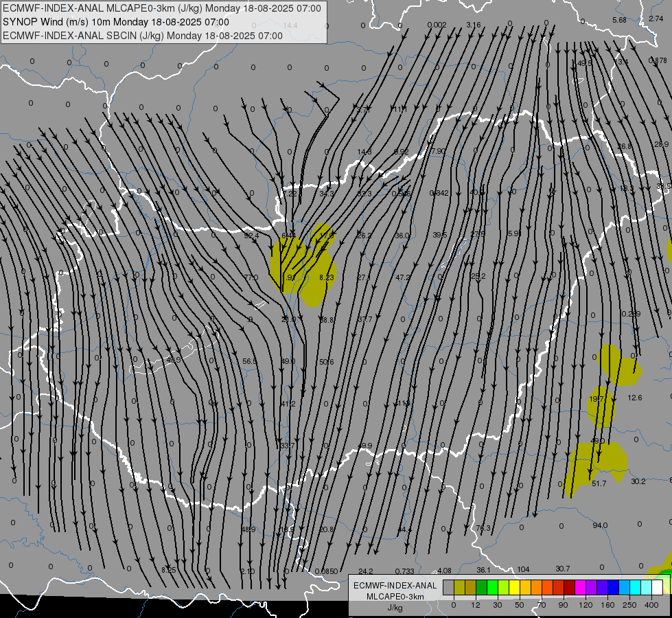Click the map value '47.2'
This screenshot has height=618, width=672.
(x=403, y=277)
